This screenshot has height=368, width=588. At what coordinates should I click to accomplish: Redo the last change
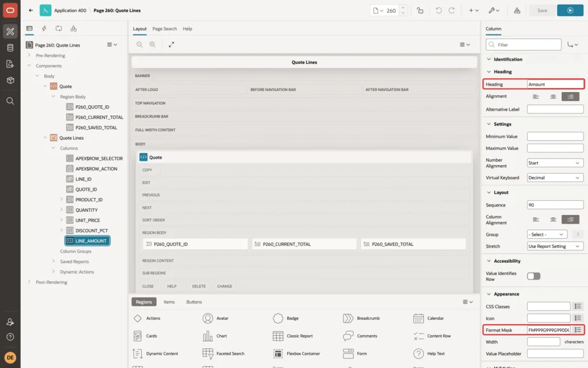[x=451, y=10]
